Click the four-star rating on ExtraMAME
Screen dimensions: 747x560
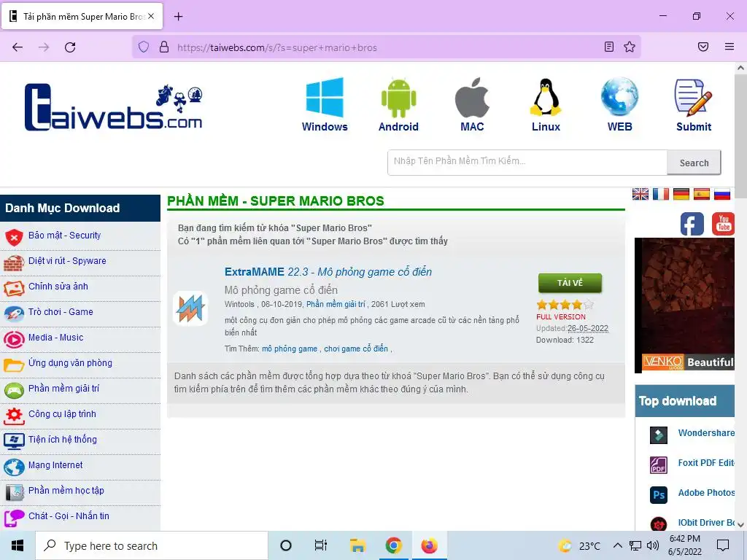(565, 305)
